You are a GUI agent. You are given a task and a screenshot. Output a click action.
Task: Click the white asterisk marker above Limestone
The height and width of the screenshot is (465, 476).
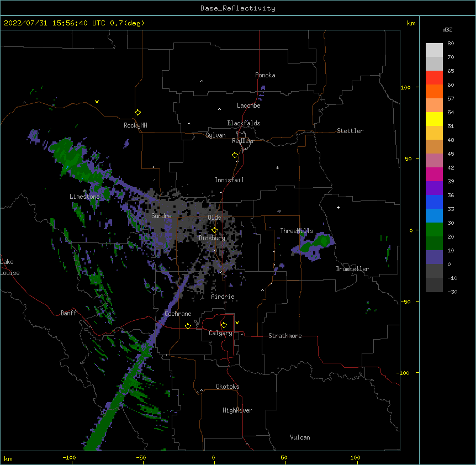(x=84, y=191)
